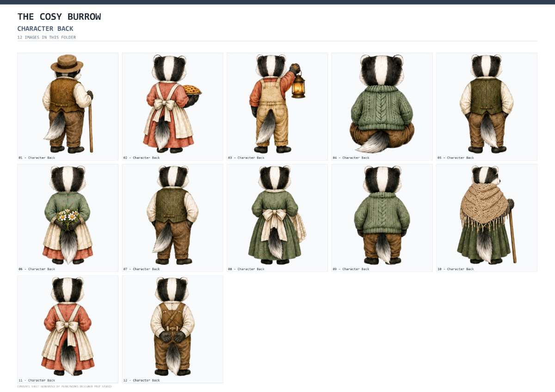This screenshot has width=555, height=392.
Task: Click the 'CHARACTER BACK' folder heading
Action: [x=45, y=29]
